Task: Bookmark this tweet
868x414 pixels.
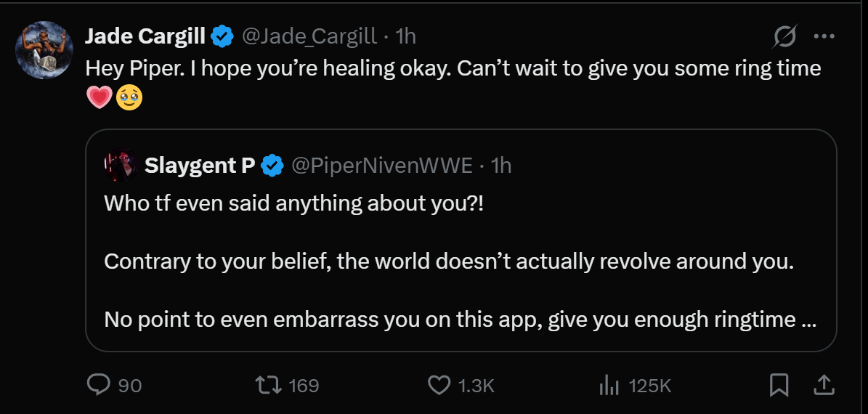Action: pyautogui.click(x=779, y=385)
